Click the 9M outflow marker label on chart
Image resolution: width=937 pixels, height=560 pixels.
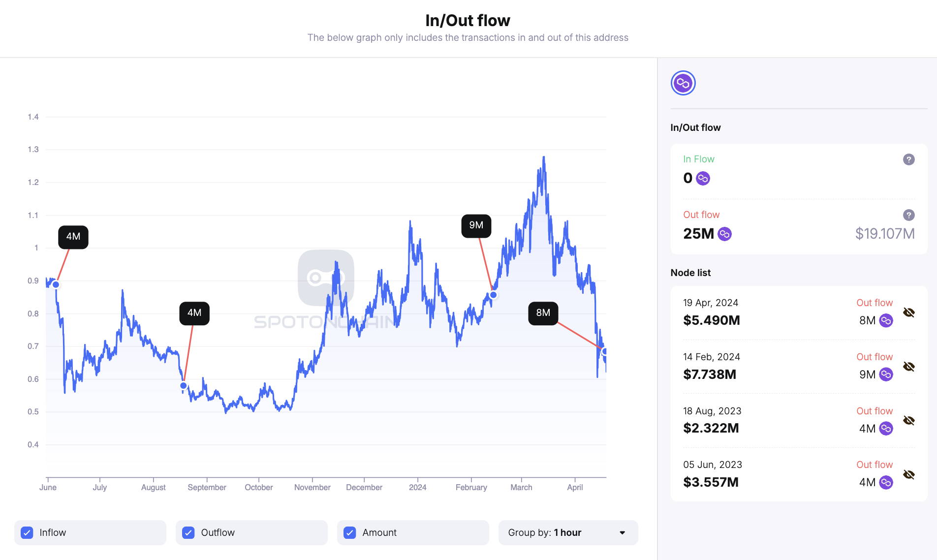point(476,225)
